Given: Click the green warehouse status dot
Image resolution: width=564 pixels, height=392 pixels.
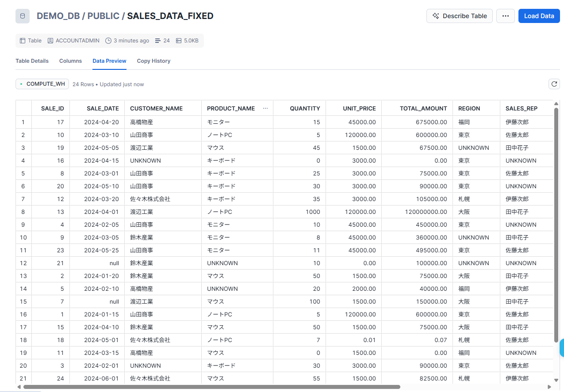Looking at the screenshot, I should point(21,84).
